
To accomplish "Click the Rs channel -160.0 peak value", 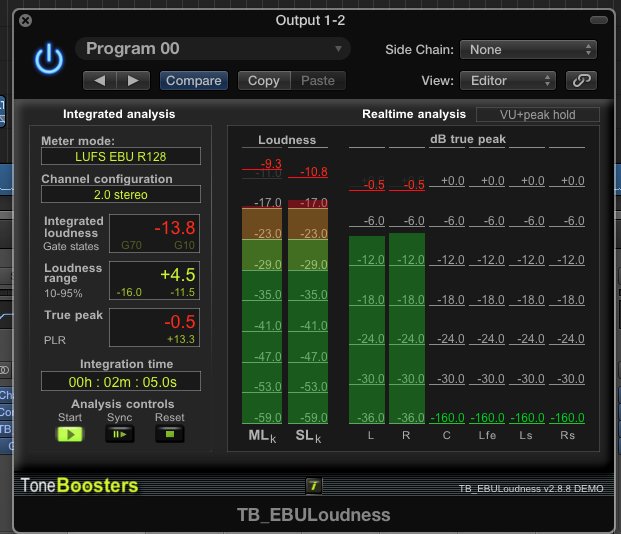I will tap(567, 418).
